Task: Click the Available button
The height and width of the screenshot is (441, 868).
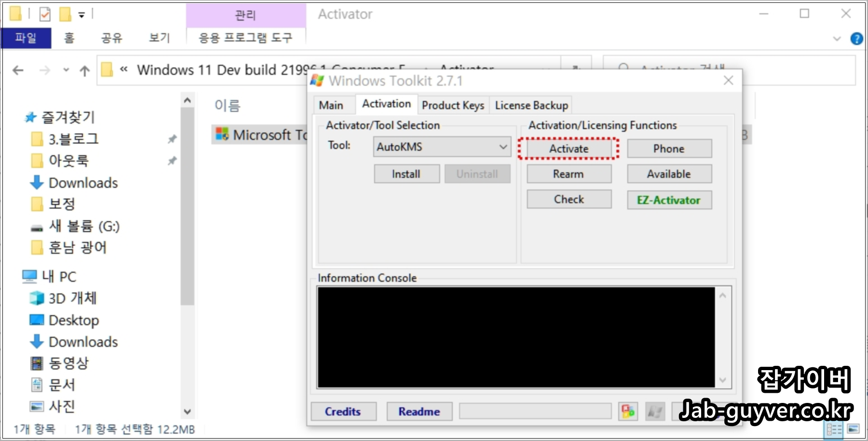Action: tap(669, 174)
